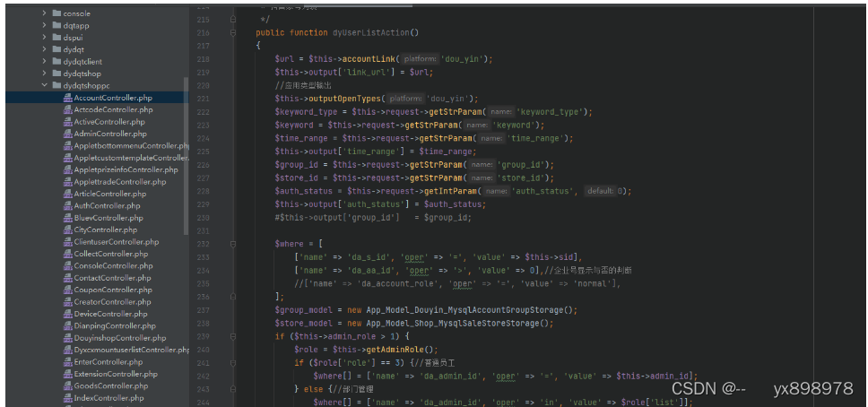Screen dimensions: 868x407
Task: Click PHP file icon of BluevController.php
Action: click(67, 218)
